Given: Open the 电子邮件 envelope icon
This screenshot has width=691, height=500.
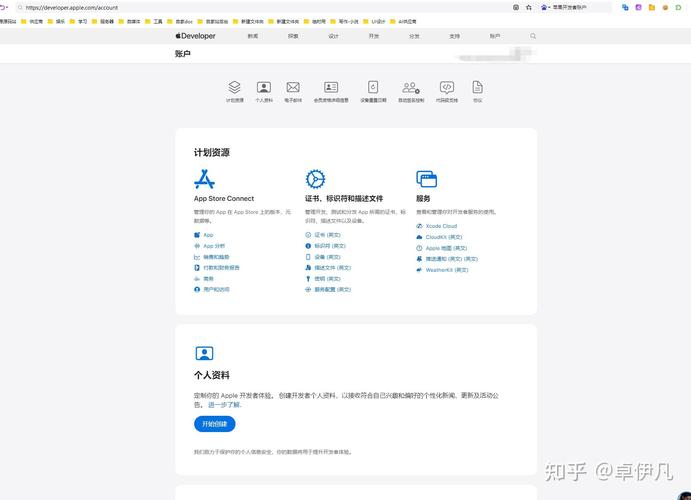Looking at the screenshot, I should click(293, 87).
